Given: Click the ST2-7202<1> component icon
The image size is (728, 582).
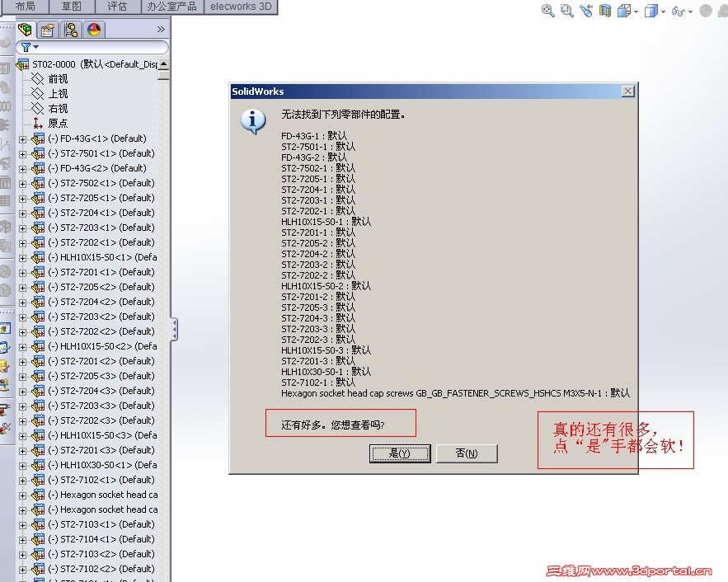Looking at the screenshot, I should (x=38, y=242).
